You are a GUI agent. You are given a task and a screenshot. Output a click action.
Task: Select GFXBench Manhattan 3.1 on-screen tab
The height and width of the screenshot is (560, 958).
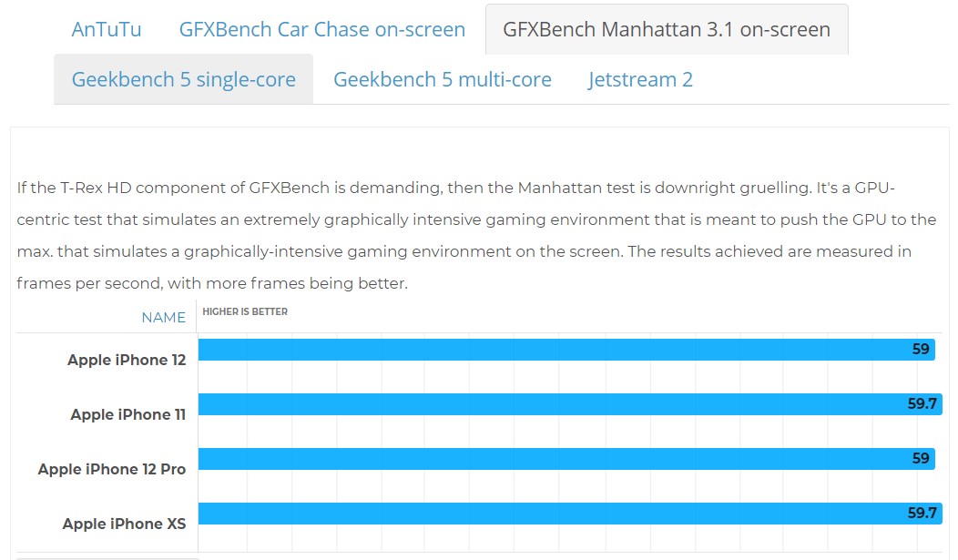coord(667,29)
